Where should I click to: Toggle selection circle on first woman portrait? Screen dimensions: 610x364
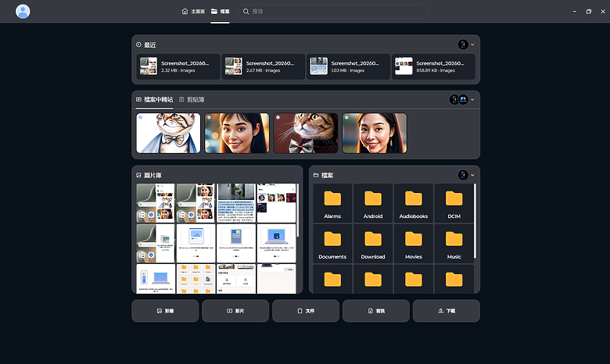coord(210,117)
